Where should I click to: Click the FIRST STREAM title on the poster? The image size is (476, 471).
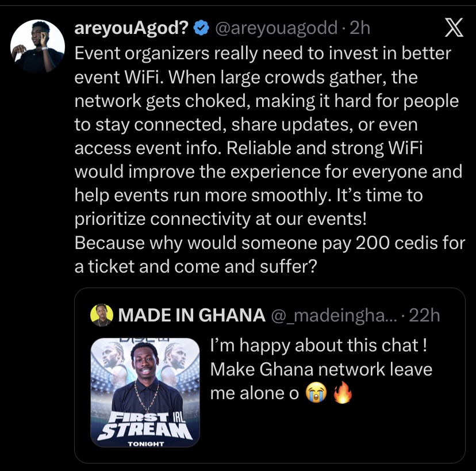(145, 426)
